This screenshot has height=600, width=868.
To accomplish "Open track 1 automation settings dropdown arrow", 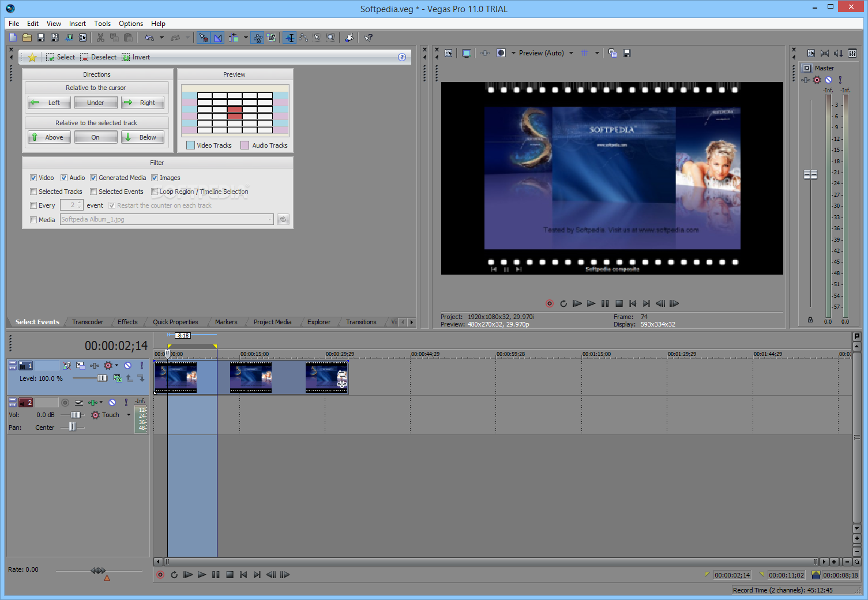I will 117,366.
